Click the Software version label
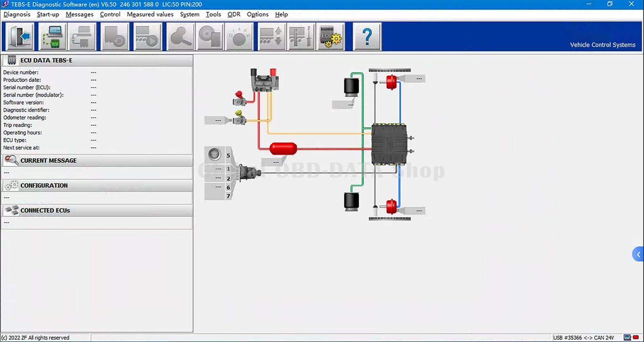 [x=24, y=103]
